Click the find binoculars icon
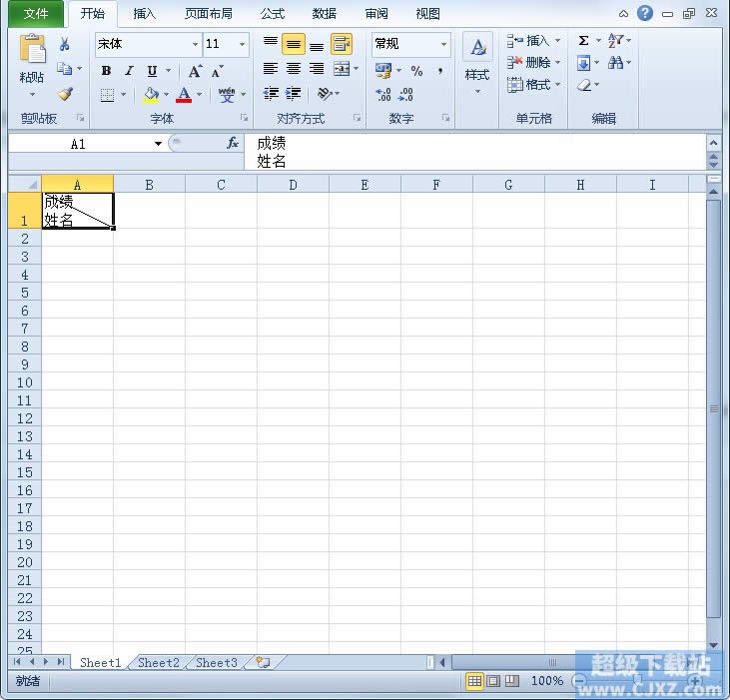The width and height of the screenshot is (730, 700). pyautogui.click(x=616, y=62)
